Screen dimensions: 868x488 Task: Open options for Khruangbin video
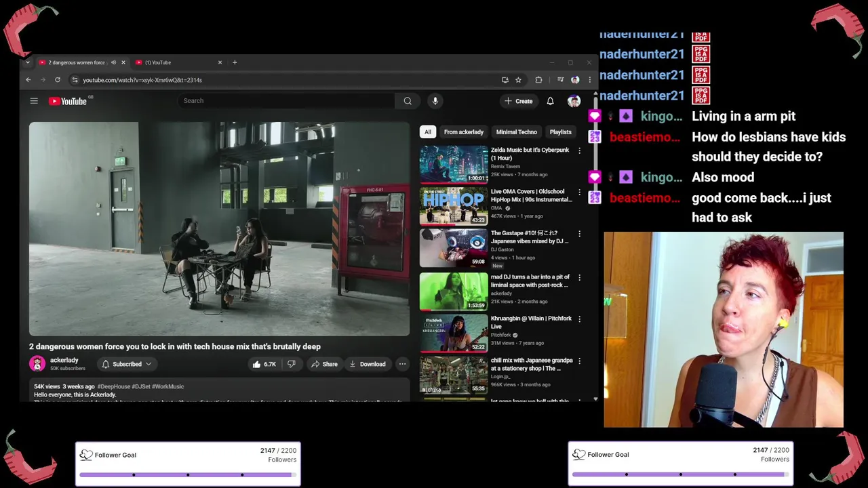(x=579, y=319)
